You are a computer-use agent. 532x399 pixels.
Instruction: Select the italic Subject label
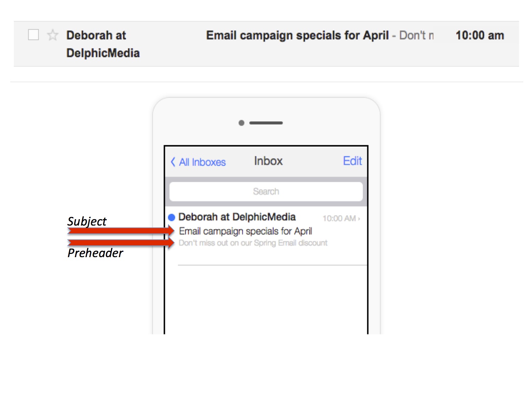[87, 221]
